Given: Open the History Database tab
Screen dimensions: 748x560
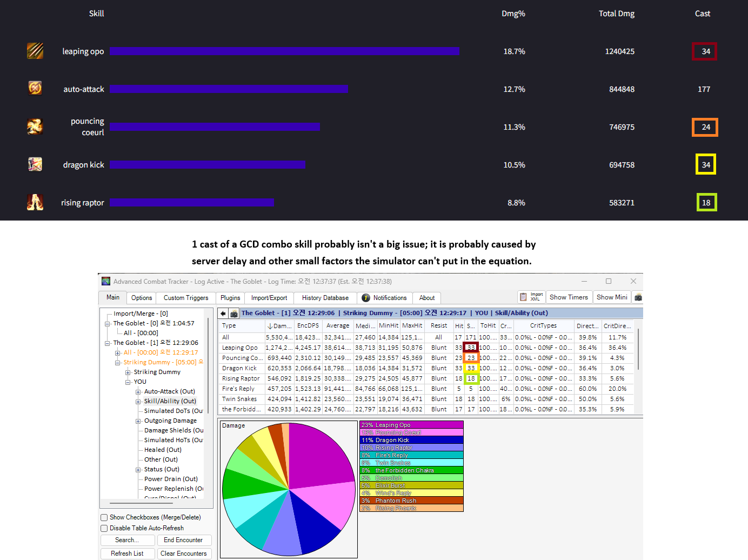Looking at the screenshot, I should coord(325,298).
